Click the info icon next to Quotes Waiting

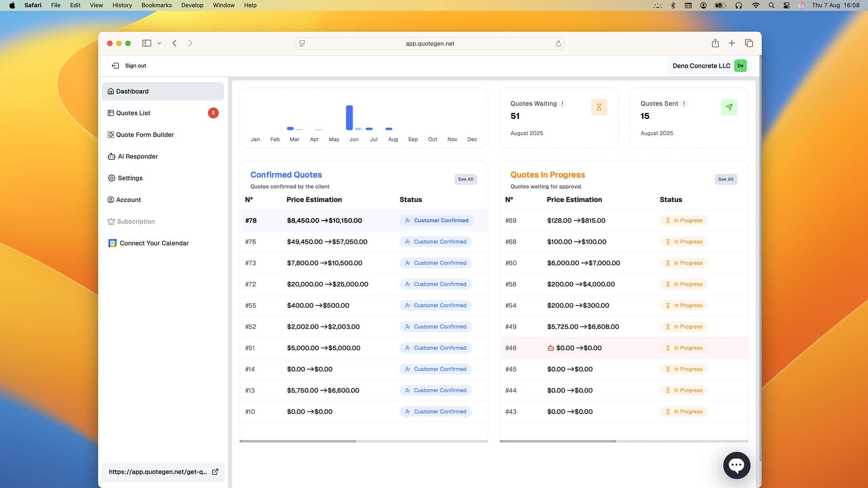562,103
